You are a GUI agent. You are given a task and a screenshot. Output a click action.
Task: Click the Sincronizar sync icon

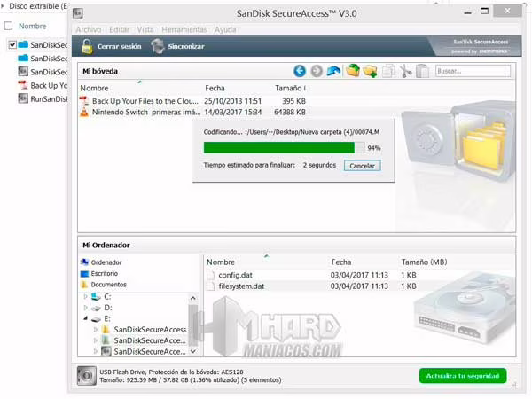pos(158,46)
